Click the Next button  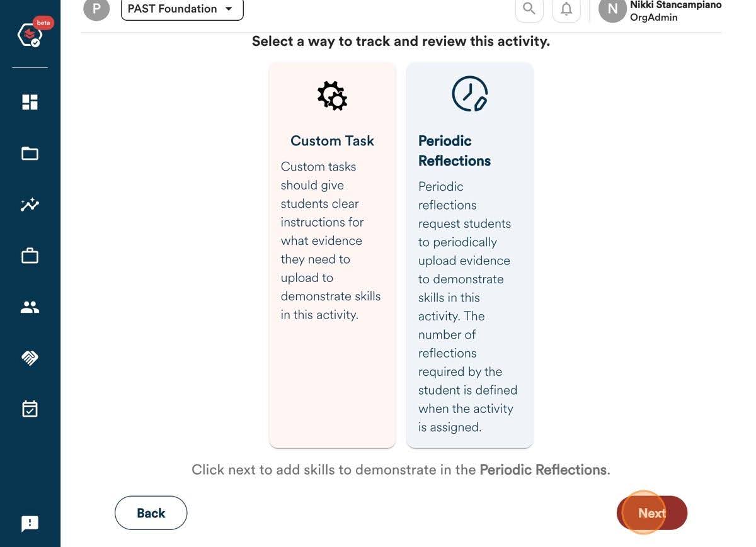(x=651, y=513)
